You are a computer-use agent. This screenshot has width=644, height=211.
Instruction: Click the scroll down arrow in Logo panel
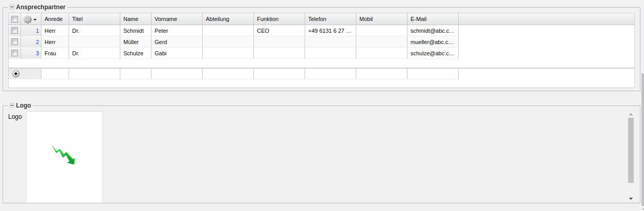pyautogui.click(x=631, y=198)
